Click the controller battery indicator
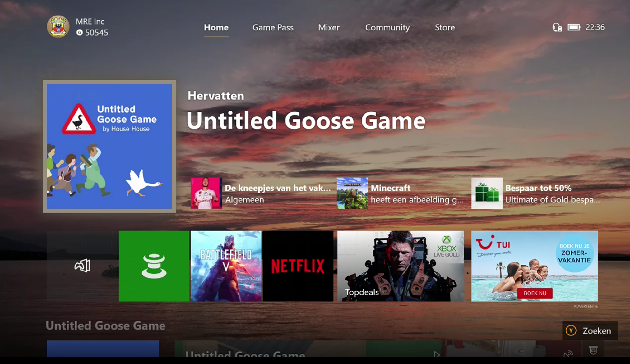Viewport: 630px width, 364px height. pyautogui.click(x=574, y=27)
